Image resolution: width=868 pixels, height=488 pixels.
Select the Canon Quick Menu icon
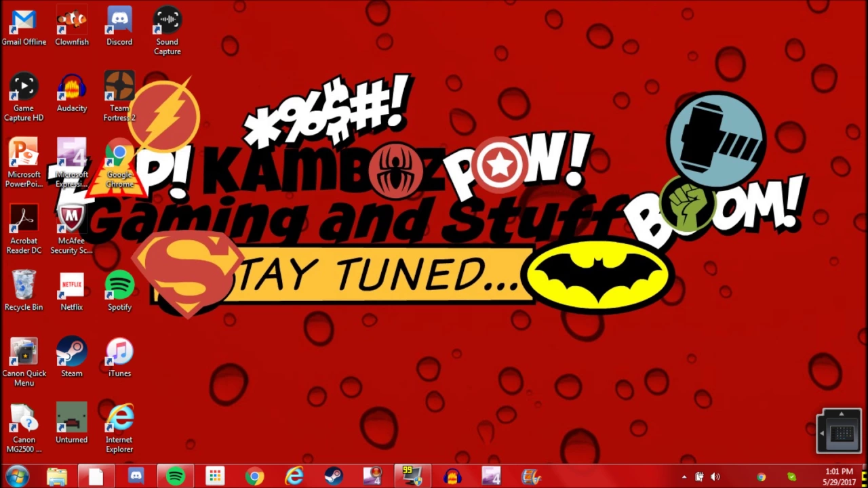pyautogui.click(x=24, y=363)
